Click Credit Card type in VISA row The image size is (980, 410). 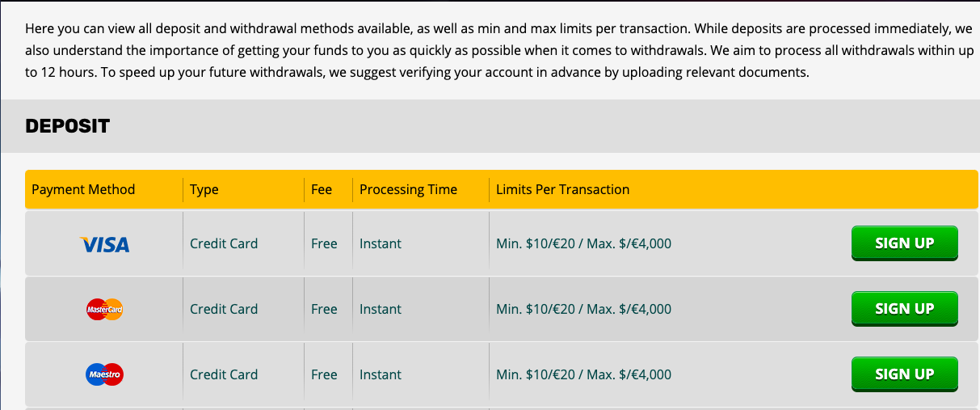pyautogui.click(x=224, y=243)
